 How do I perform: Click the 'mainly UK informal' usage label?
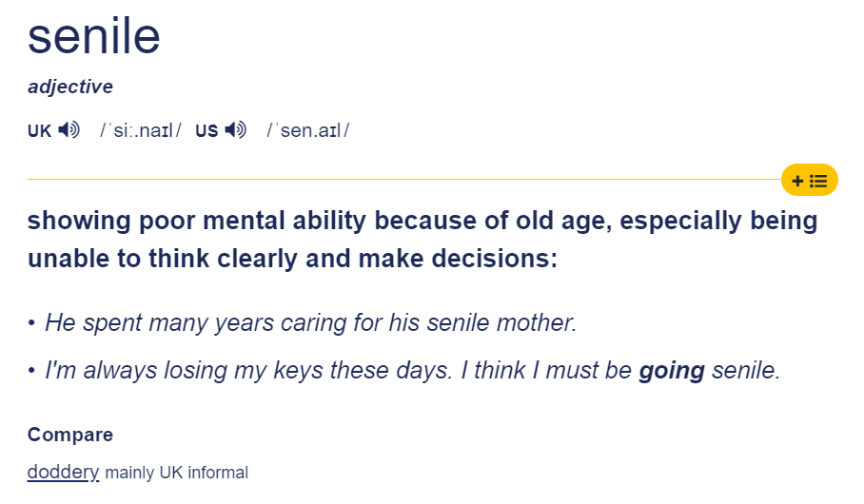click(176, 473)
